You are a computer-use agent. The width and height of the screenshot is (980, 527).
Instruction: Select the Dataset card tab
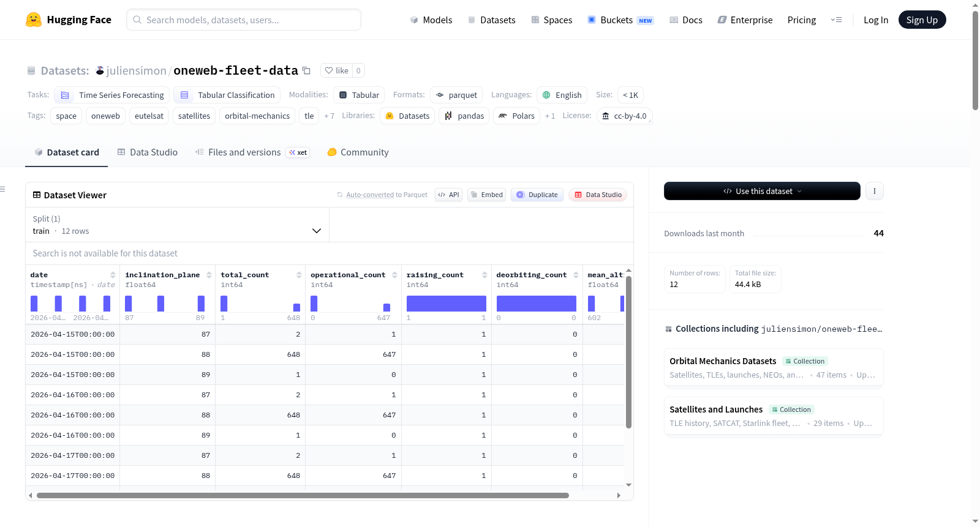67,152
